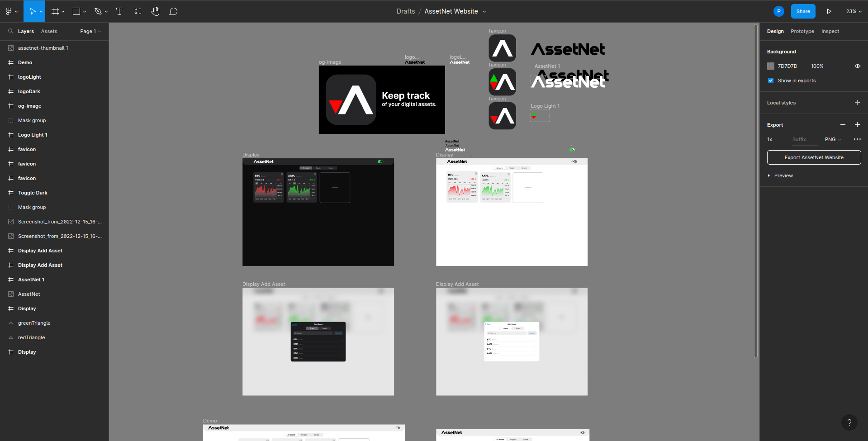
Task: Click the AssetNet Website file title
Action: [x=451, y=11]
